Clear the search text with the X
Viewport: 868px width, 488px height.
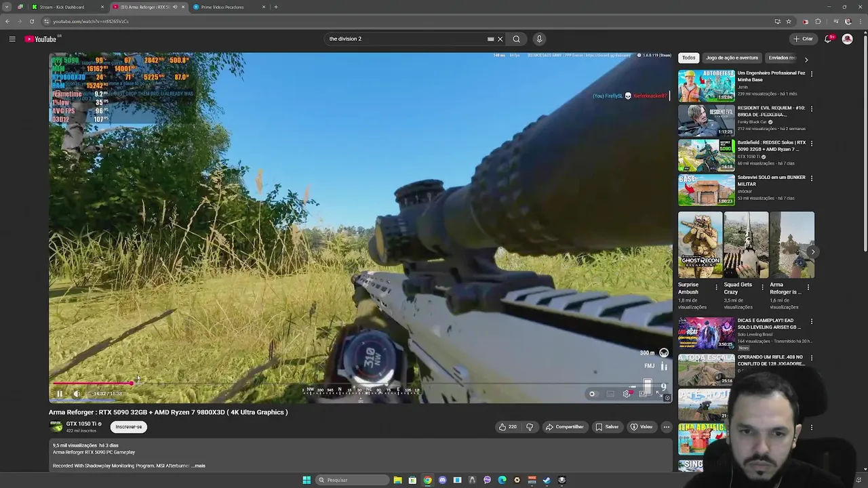pyautogui.click(x=500, y=39)
